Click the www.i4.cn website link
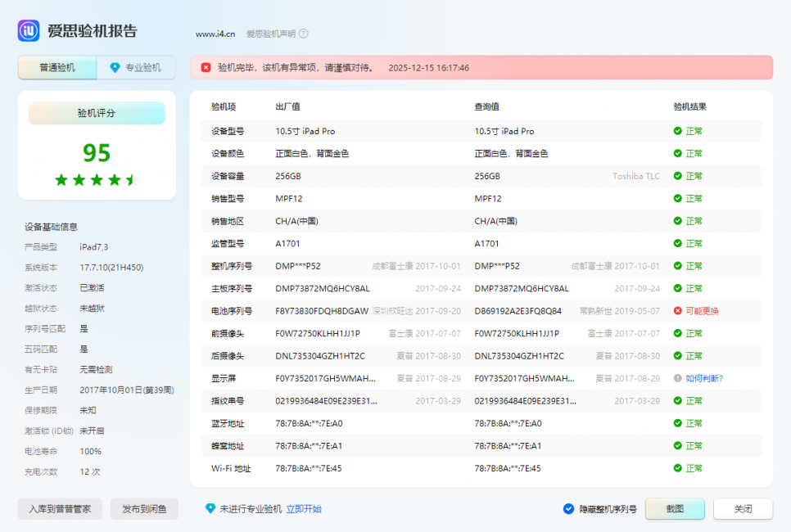Viewport: 791px width, 532px height. [x=215, y=34]
